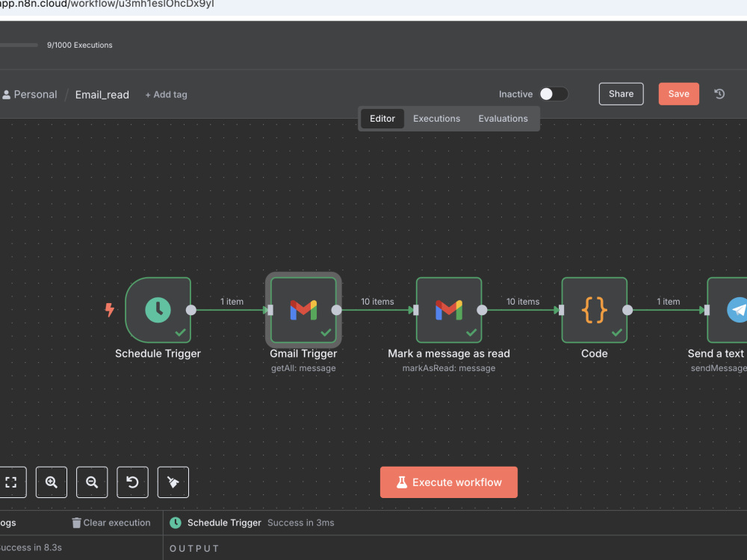Click the 9/1000 Executions text
The height and width of the screenshot is (560, 747).
(80, 45)
